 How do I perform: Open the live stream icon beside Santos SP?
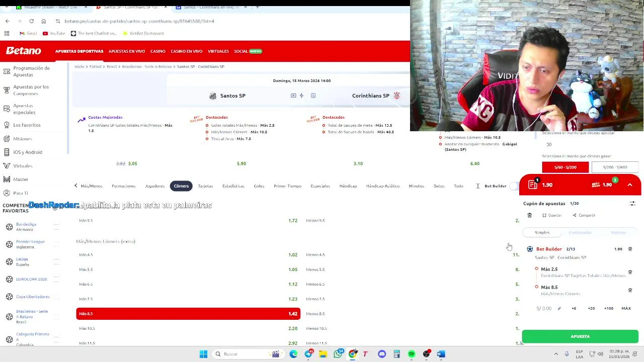coord(293,96)
